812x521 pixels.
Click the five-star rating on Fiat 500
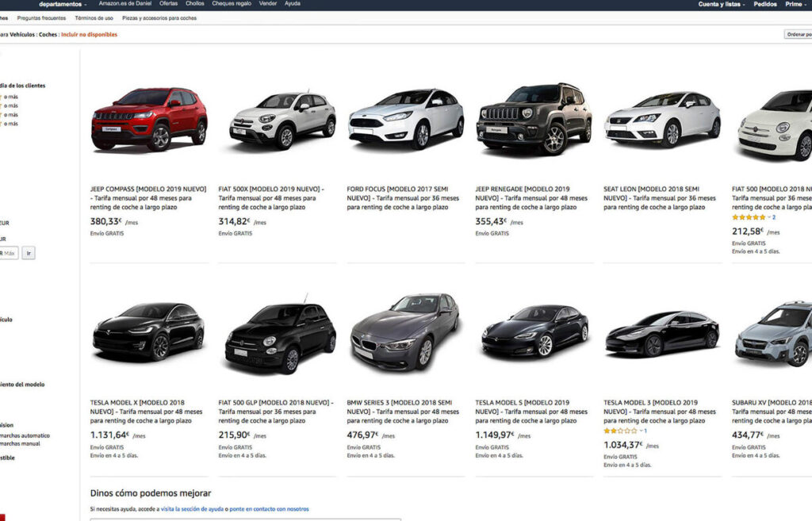(x=749, y=217)
